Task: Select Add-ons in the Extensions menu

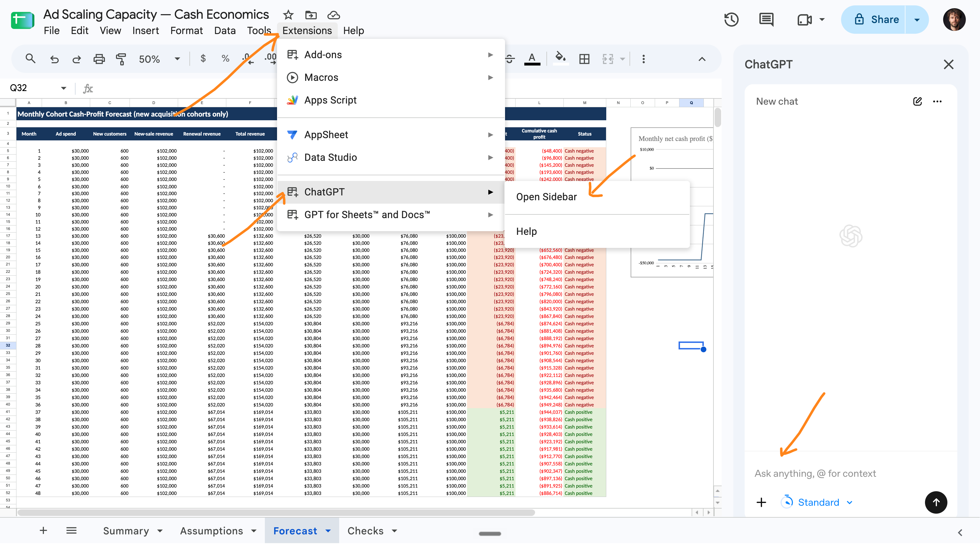Action: coord(391,55)
